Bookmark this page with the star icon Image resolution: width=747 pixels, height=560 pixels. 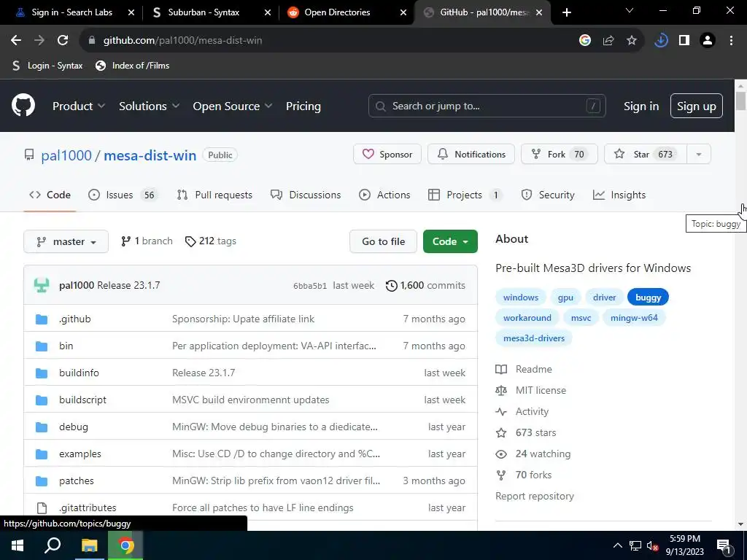pyautogui.click(x=632, y=41)
